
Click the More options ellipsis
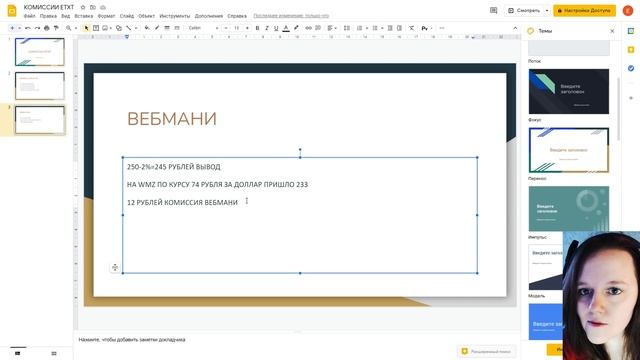pyautogui.click(x=442, y=28)
